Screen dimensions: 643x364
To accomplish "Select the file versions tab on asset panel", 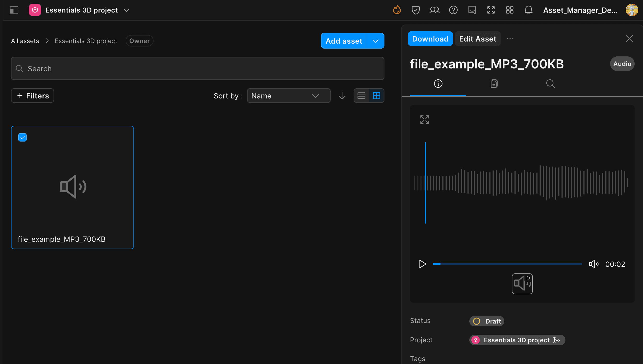I will tap(494, 84).
